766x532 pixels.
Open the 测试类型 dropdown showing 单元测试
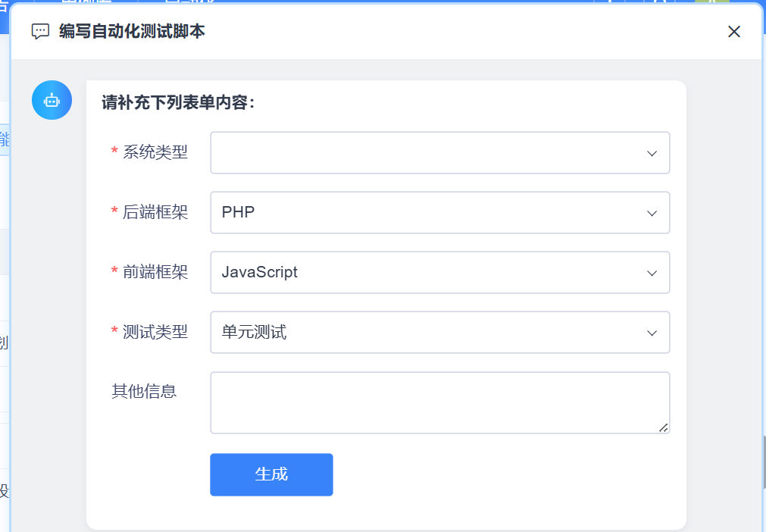pos(424,333)
